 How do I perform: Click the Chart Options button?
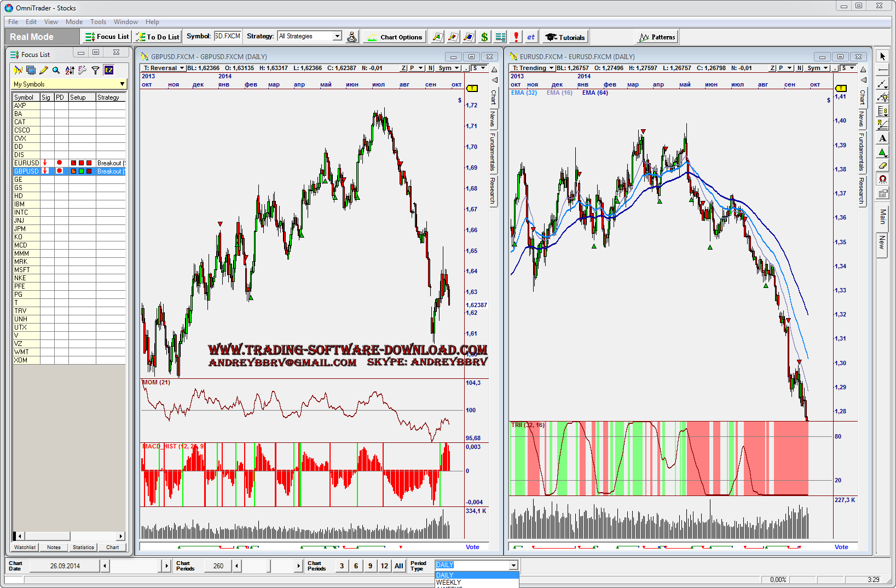click(x=395, y=37)
